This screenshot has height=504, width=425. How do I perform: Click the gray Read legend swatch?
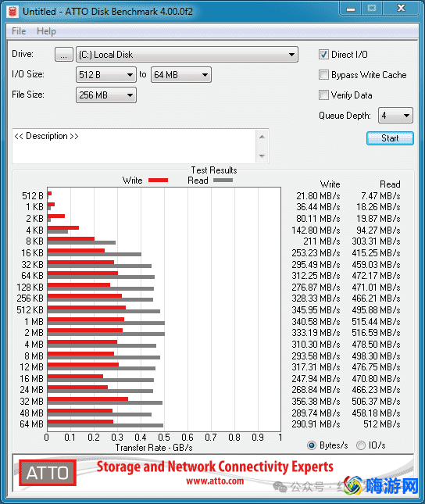tap(223, 181)
